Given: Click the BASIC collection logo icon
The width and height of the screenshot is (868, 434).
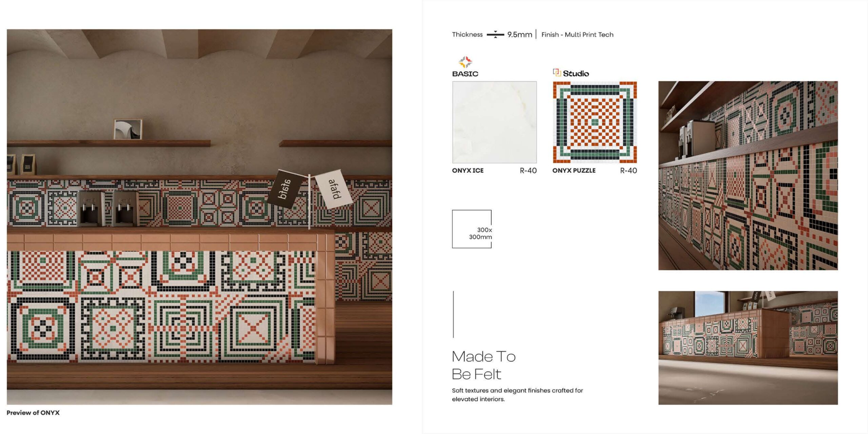Looking at the screenshot, I should [x=465, y=62].
